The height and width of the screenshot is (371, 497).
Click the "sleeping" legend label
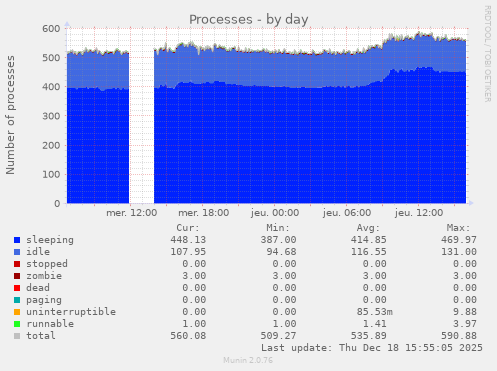point(50,240)
